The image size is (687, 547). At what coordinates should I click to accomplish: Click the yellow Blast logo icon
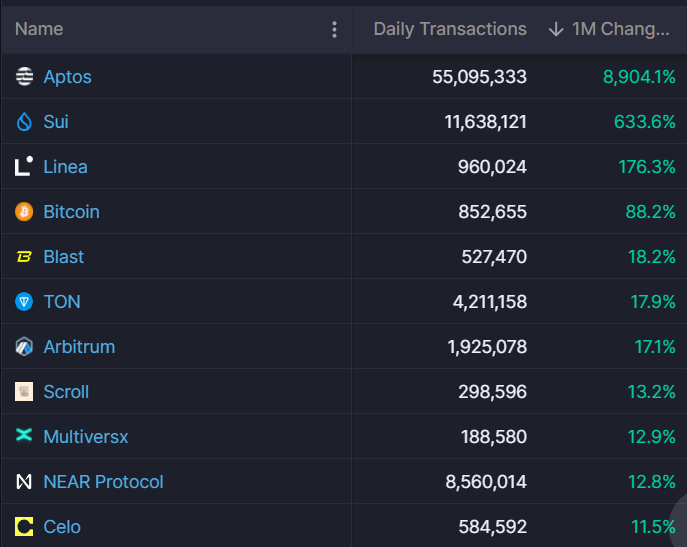pos(24,256)
